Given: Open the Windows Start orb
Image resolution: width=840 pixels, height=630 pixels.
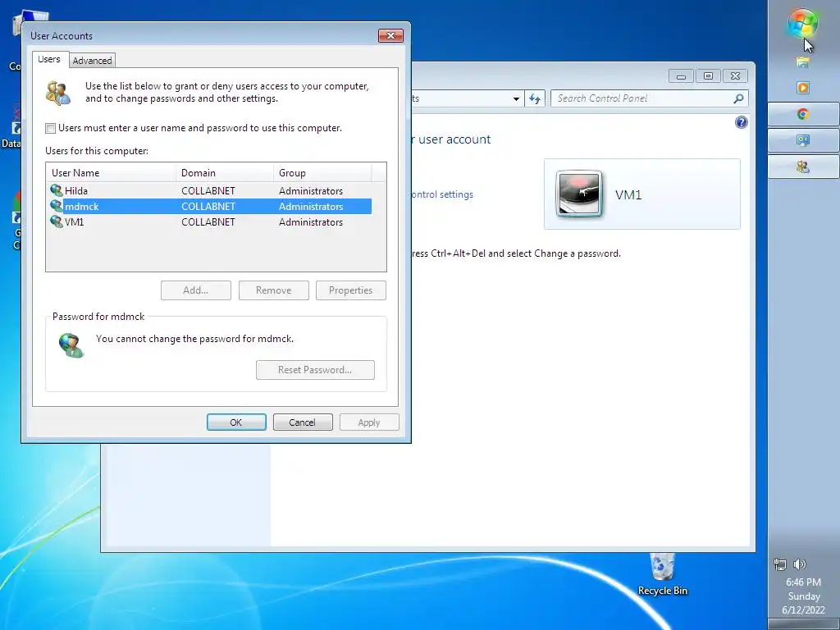Looking at the screenshot, I should 802,24.
